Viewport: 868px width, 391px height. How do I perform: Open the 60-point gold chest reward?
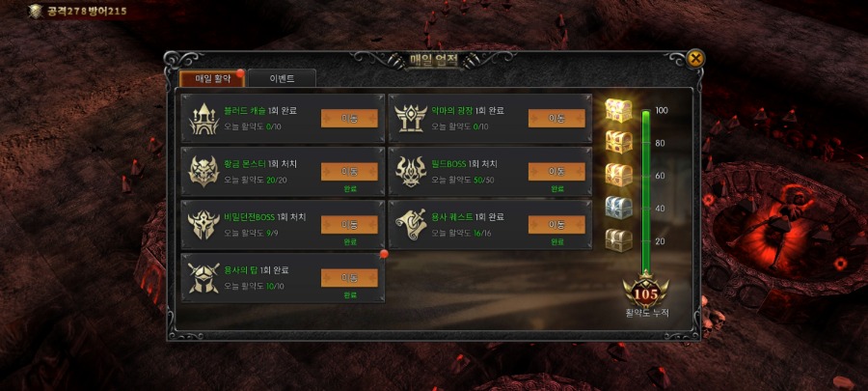point(619,175)
